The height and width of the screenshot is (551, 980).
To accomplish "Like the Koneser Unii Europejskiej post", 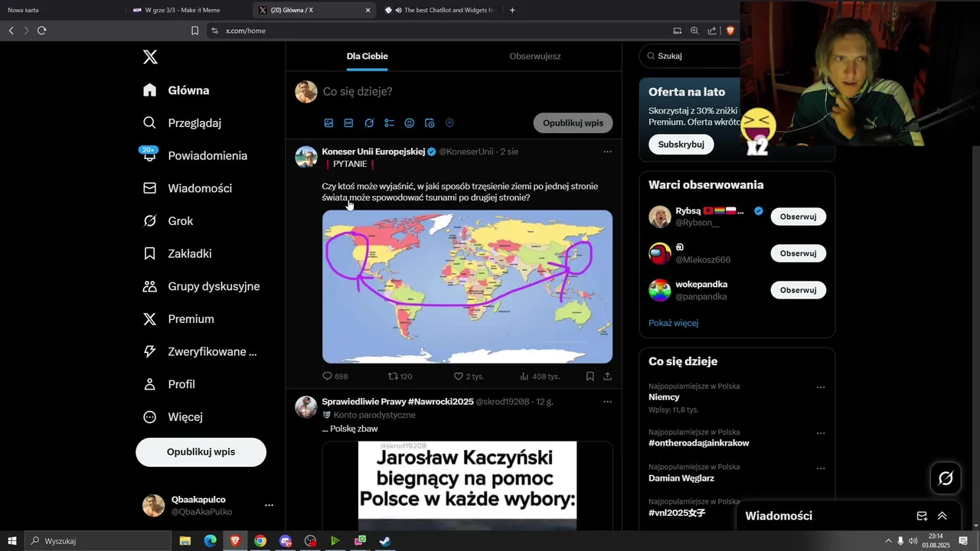I will point(468,377).
